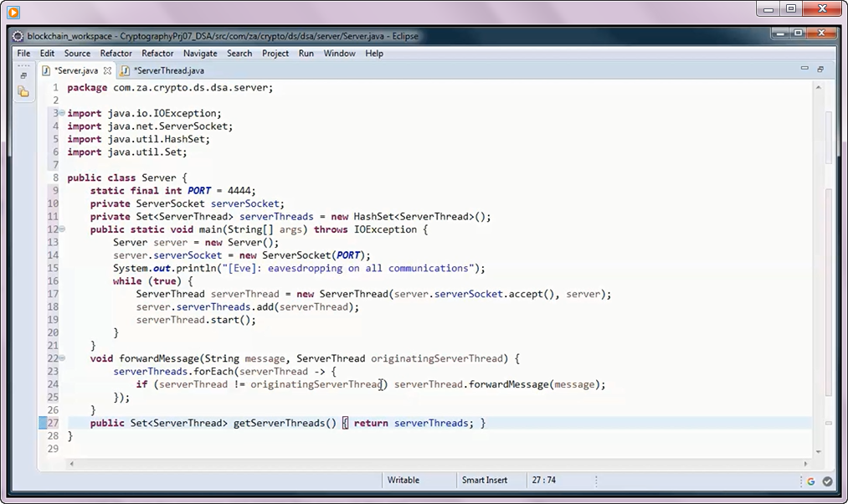Click java.util.HashSet import text
The image size is (848, 504).
pos(158,140)
